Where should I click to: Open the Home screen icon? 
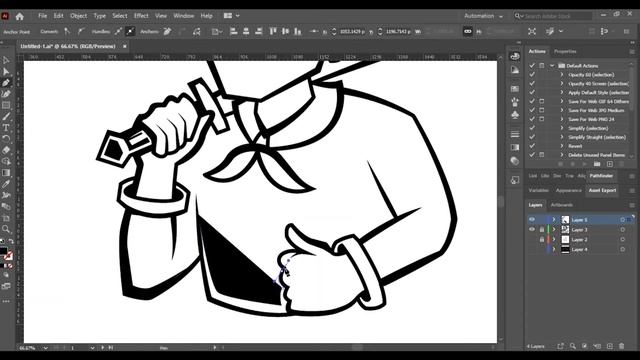pyautogui.click(x=19, y=16)
